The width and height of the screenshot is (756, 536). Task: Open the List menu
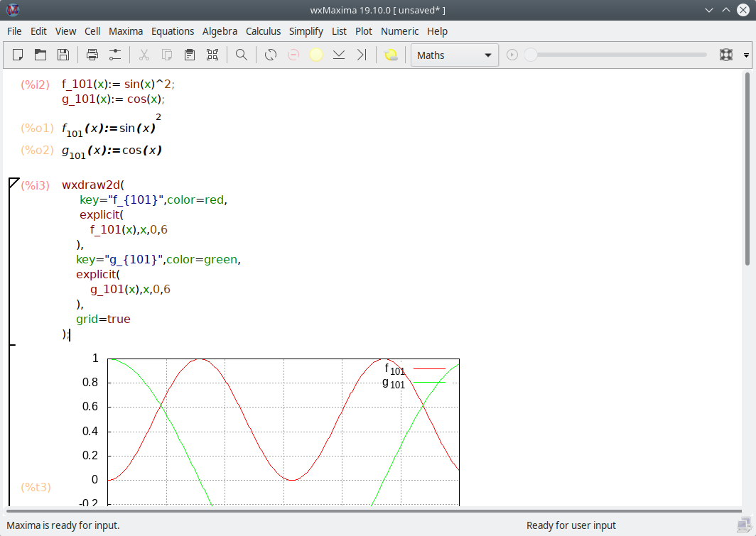pos(339,31)
